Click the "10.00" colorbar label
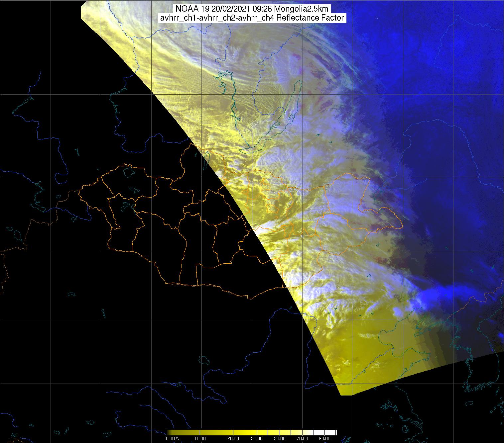This screenshot has height=443, width=504. [x=200, y=438]
